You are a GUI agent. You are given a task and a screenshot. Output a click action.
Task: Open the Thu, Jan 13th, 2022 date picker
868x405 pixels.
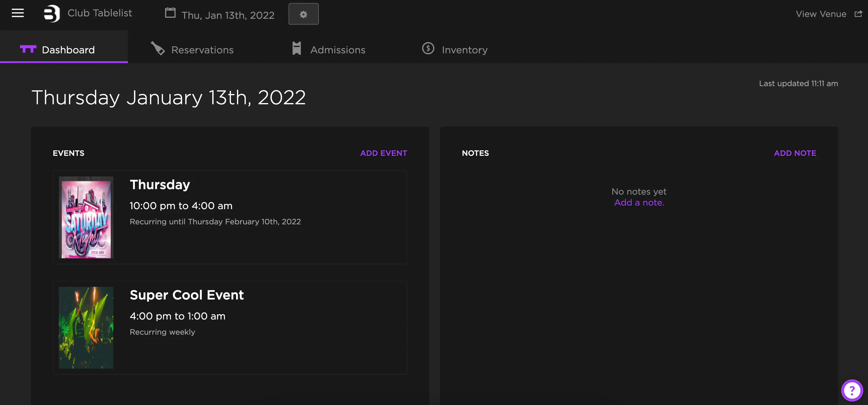point(228,15)
